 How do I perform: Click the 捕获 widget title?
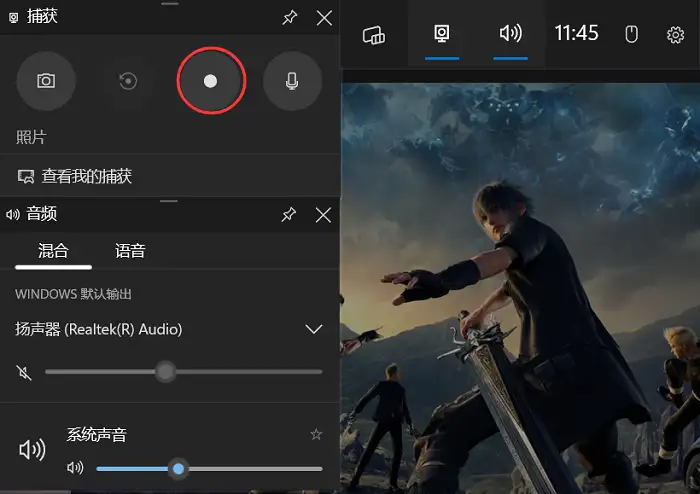pyautogui.click(x=42, y=17)
